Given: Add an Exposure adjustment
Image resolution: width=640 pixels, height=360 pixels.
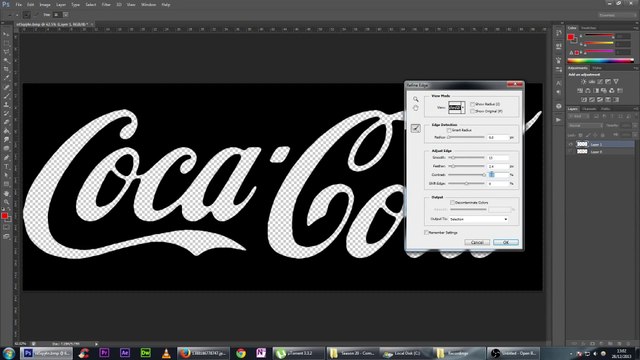Looking at the screenshot, I should 608,82.
